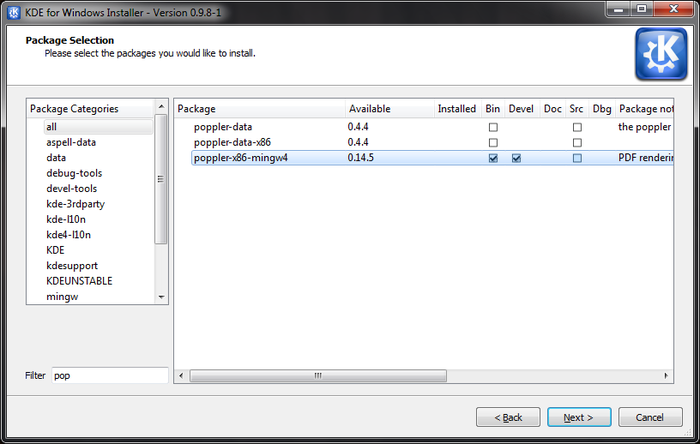Select the debug-tools category

point(74,173)
